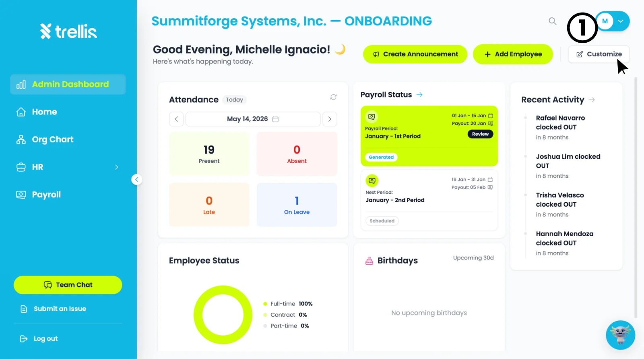Image resolution: width=644 pixels, height=359 pixels.
Task: Go to previous attendance date
Action: pyautogui.click(x=176, y=119)
